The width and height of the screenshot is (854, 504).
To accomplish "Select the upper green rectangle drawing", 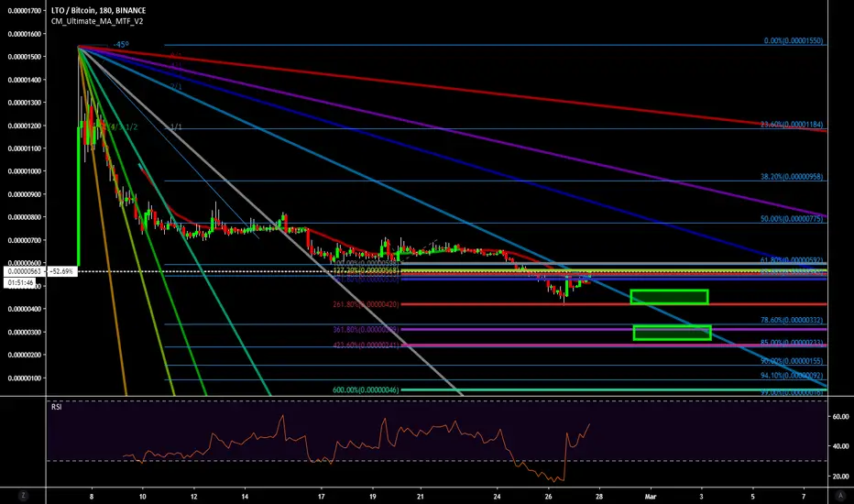I will pos(669,297).
